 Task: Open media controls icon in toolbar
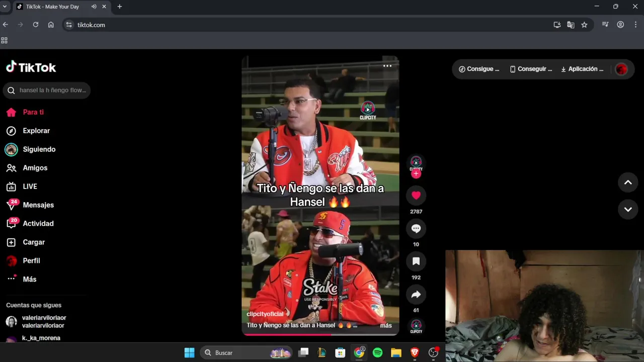[605, 25]
